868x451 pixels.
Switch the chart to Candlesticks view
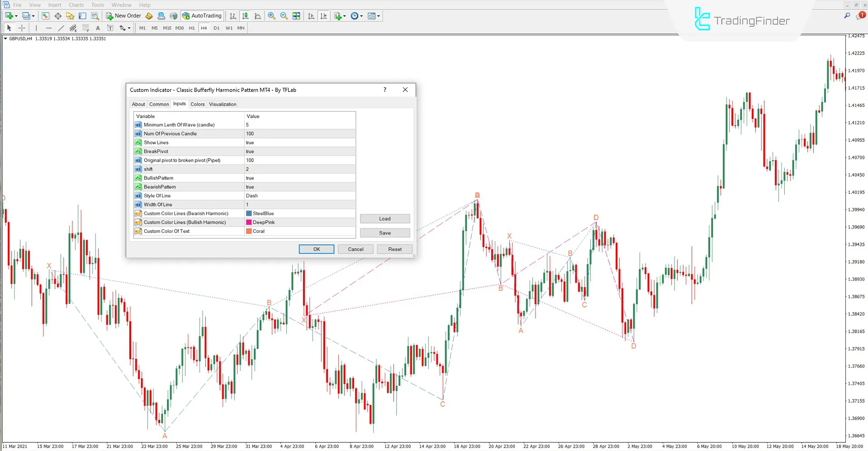coord(245,16)
